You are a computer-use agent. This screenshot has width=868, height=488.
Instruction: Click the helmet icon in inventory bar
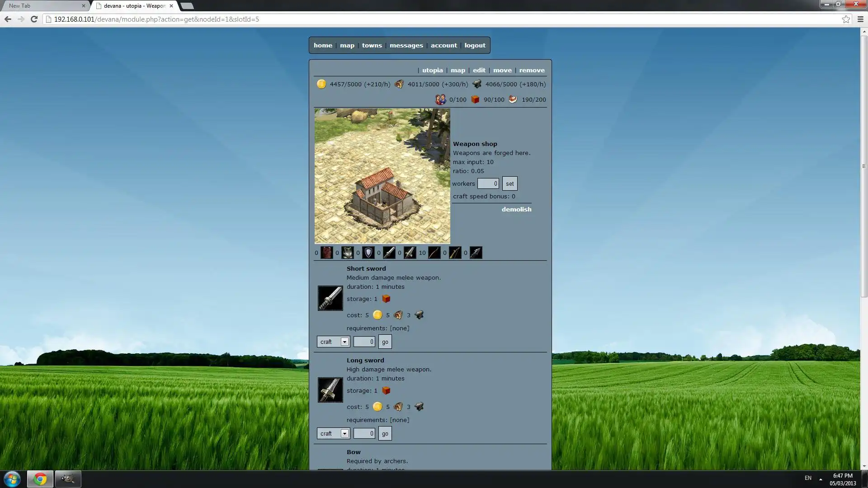click(x=347, y=253)
